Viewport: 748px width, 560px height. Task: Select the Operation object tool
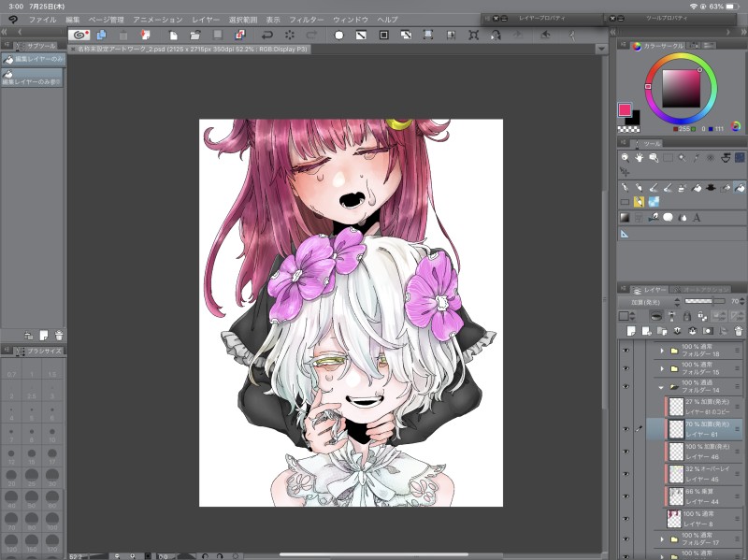pyautogui.click(x=654, y=157)
